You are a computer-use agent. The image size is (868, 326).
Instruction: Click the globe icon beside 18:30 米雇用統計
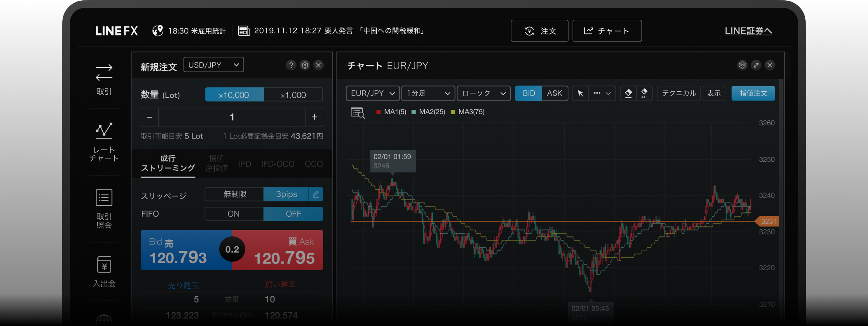click(158, 31)
